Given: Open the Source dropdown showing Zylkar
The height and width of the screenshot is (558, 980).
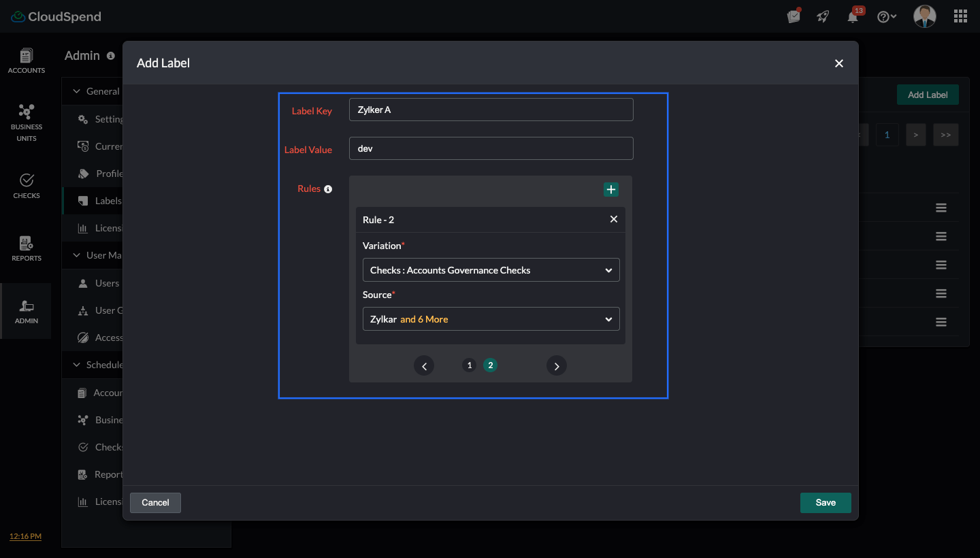Looking at the screenshot, I should (491, 319).
